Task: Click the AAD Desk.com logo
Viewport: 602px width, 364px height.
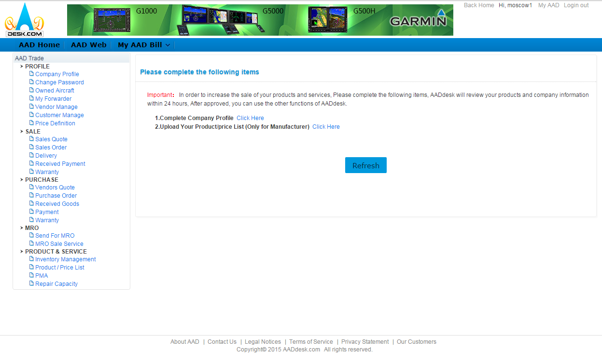Action: pyautogui.click(x=25, y=20)
